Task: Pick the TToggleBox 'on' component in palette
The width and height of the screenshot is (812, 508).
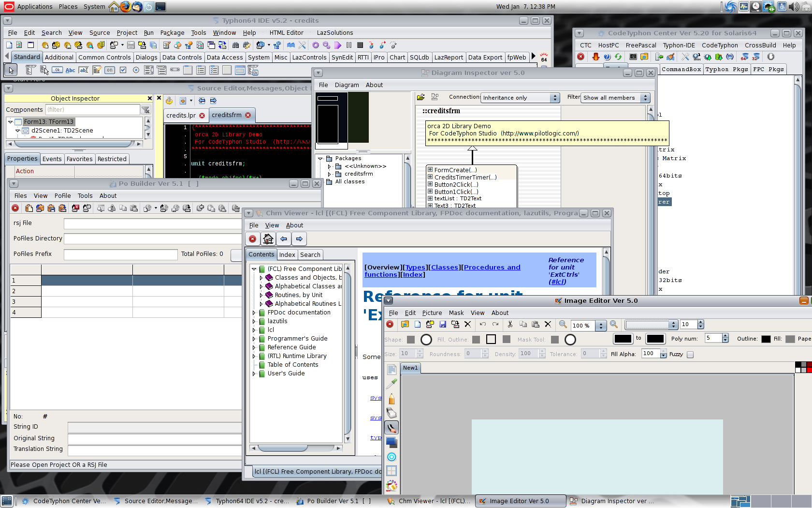Action: [110, 70]
